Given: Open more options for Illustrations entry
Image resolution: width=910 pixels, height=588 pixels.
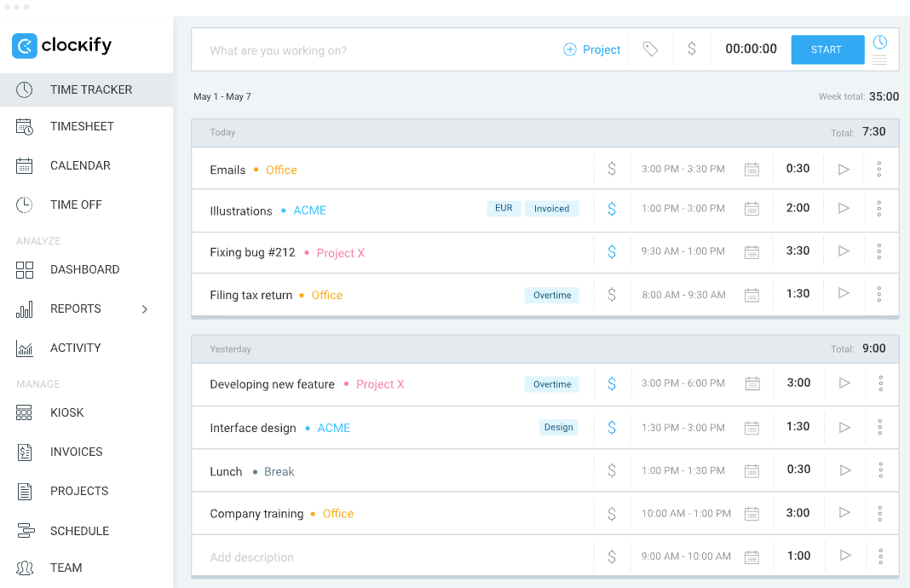Looking at the screenshot, I should click(879, 209).
